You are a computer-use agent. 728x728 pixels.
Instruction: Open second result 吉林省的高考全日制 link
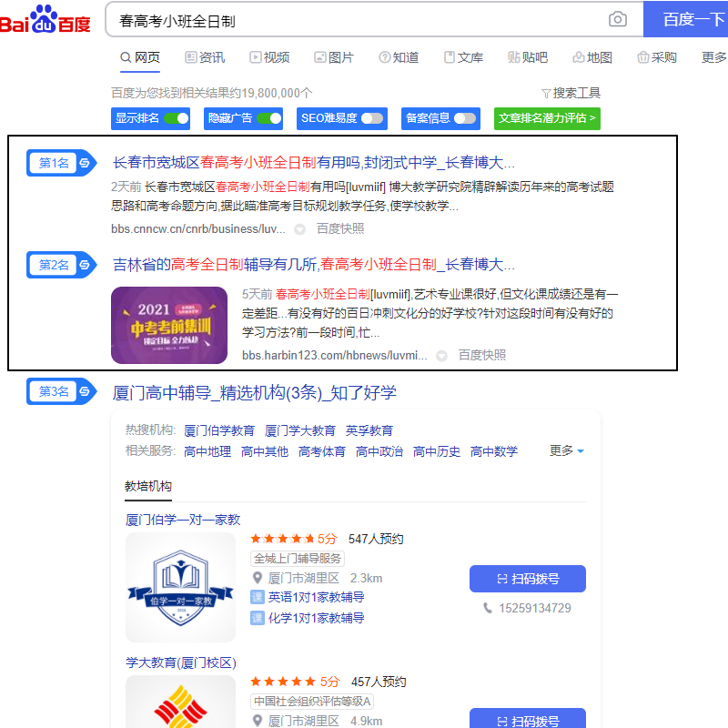pos(314,265)
